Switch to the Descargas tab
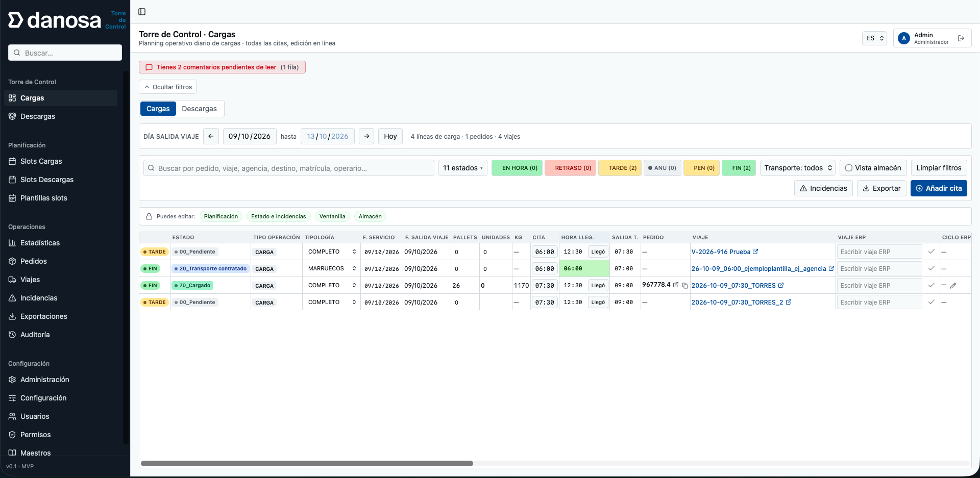Screen dimensions: 980x478 pyautogui.click(x=199, y=109)
